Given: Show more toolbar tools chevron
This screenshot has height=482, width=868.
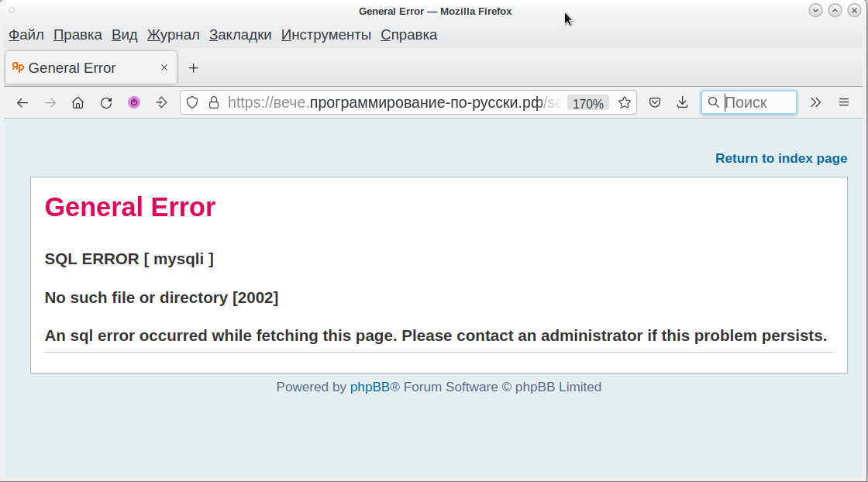Looking at the screenshot, I should [x=815, y=102].
